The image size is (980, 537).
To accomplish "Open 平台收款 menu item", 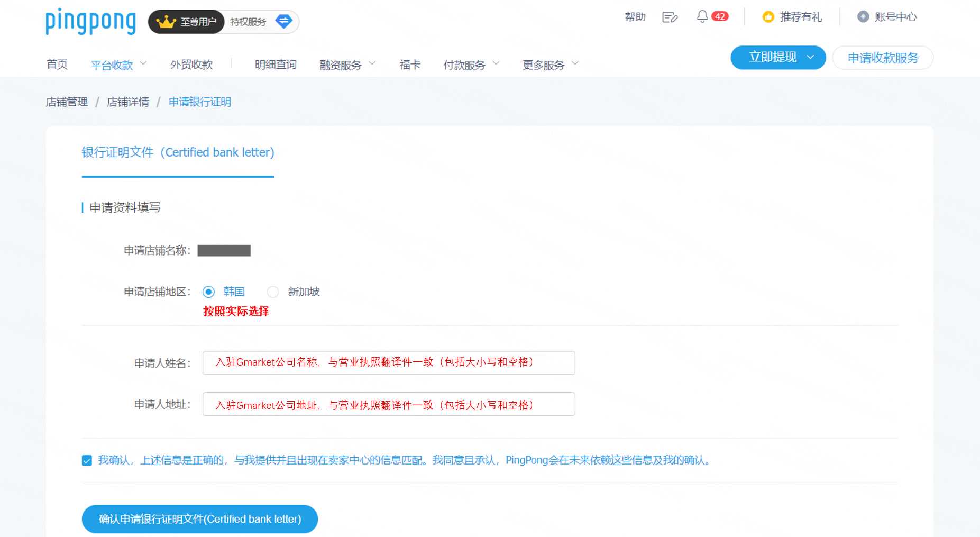I will 112,65.
